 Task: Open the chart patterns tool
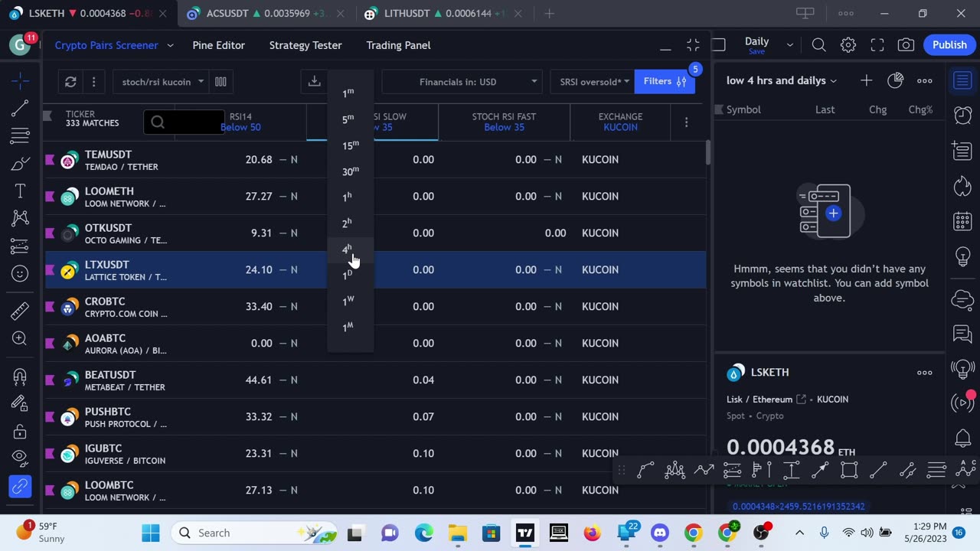point(20,219)
